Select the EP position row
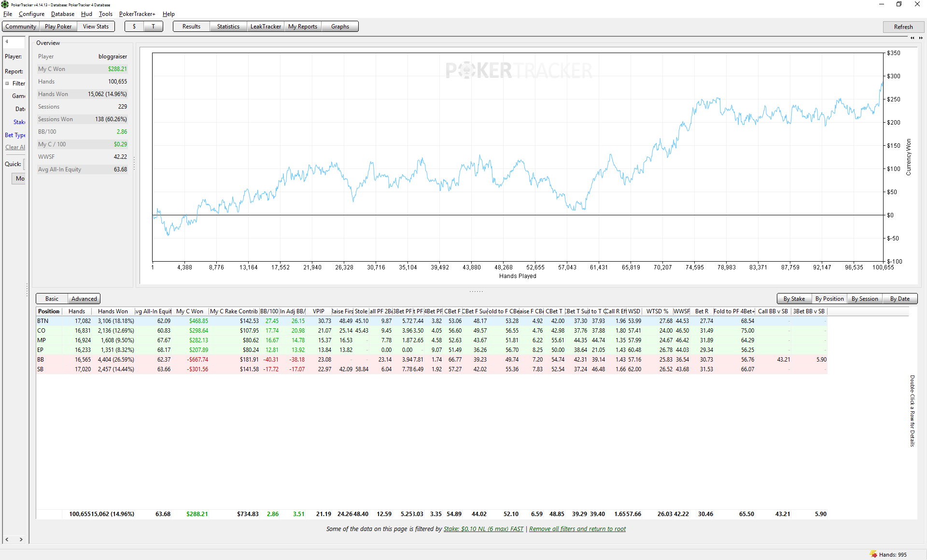 pos(432,350)
